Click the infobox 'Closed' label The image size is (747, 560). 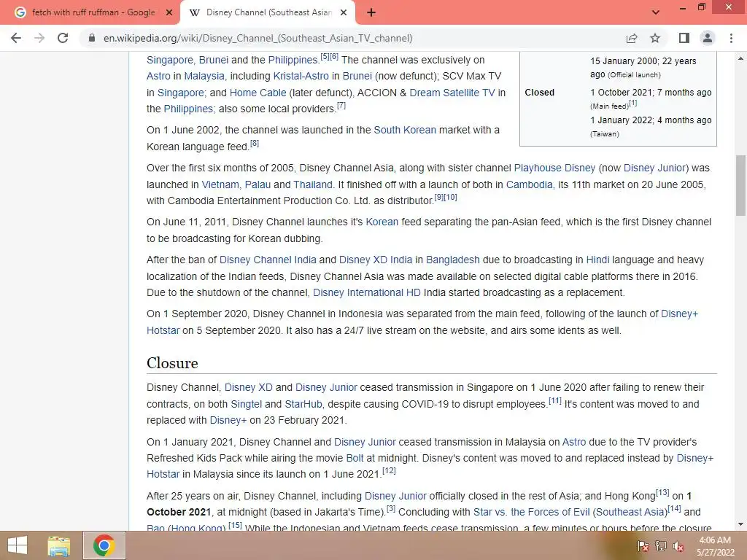pyautogui.click(x=539, y=93)
